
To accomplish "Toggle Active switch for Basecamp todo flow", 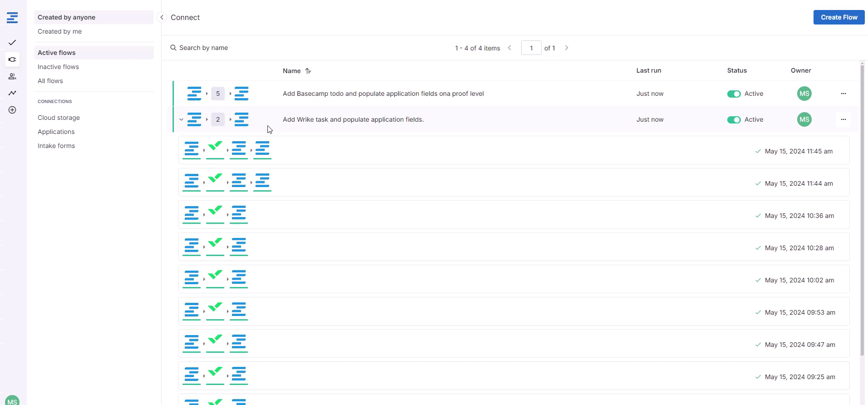I will (734, 94).
